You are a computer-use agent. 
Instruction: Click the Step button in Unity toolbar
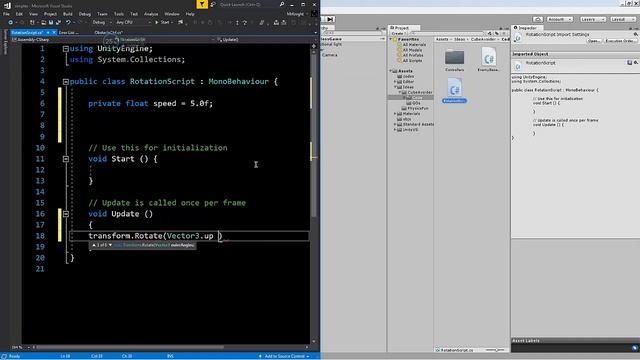point(330,19)
